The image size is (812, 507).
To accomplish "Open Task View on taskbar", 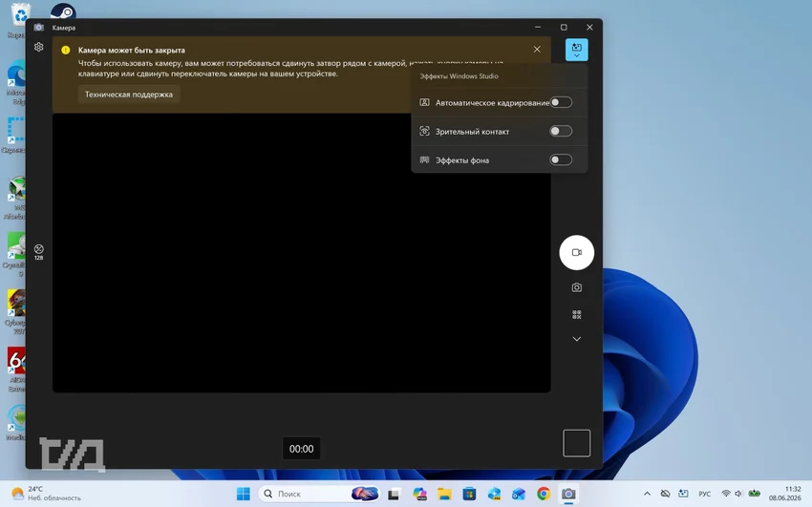I will pyautogui.click(x=394, y=494).
